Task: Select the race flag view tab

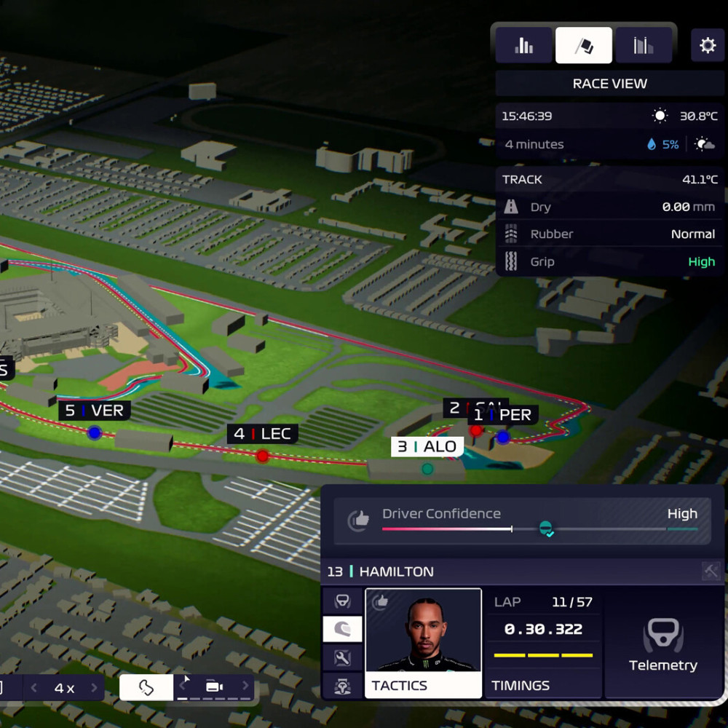Action: pyautogui.click(x=584, y=45)
